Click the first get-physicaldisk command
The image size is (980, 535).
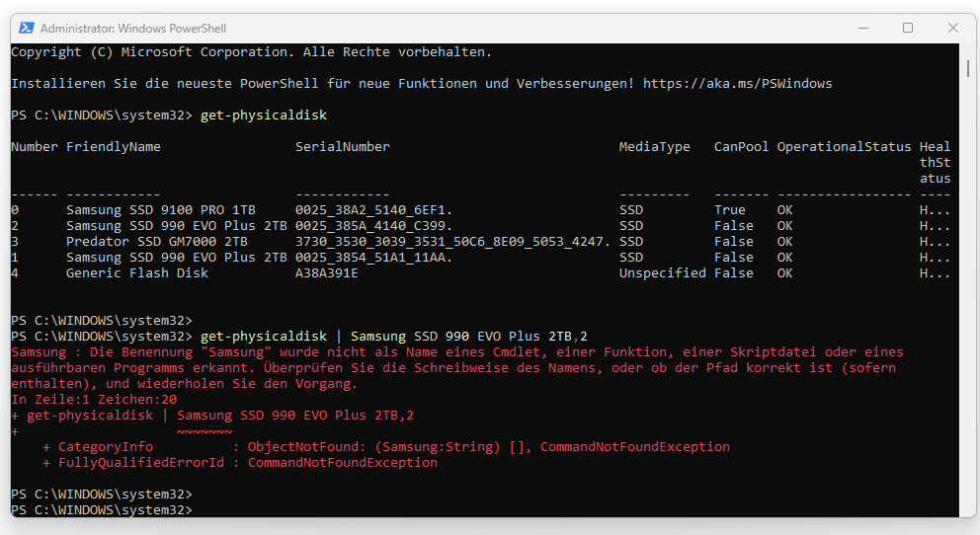click(x=263, y=115)
